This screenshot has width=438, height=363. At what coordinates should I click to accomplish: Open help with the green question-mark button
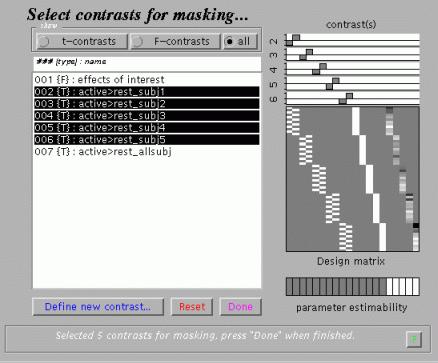pyautogui.click(x=414, y=339)
